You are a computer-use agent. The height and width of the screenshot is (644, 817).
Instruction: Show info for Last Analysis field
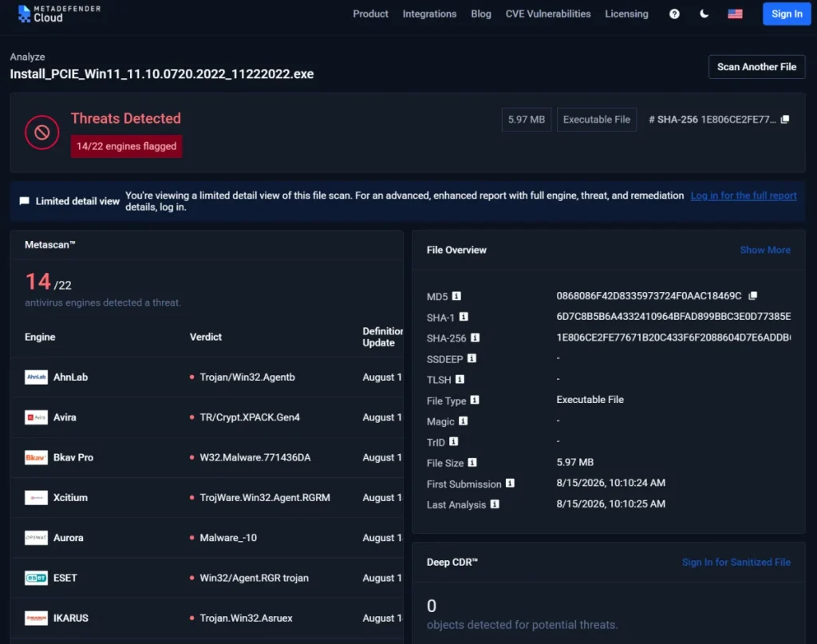495,504
